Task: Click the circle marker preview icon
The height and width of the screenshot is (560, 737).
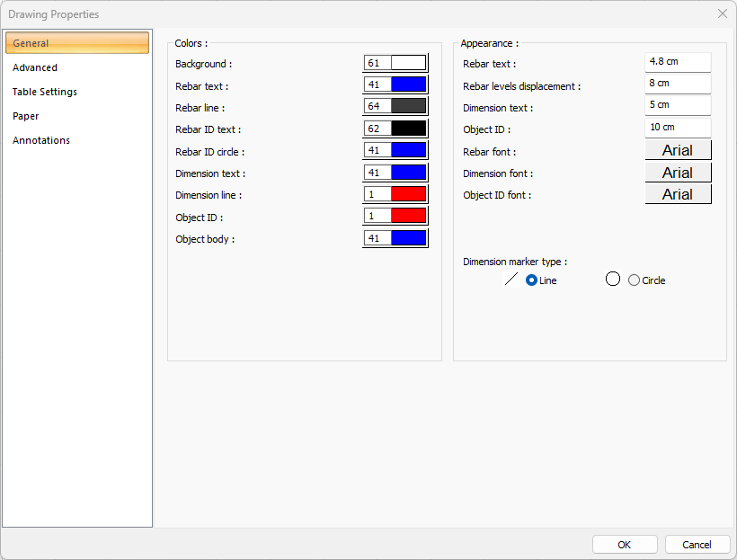Action: pyautogui.click(x=613, y=279)
